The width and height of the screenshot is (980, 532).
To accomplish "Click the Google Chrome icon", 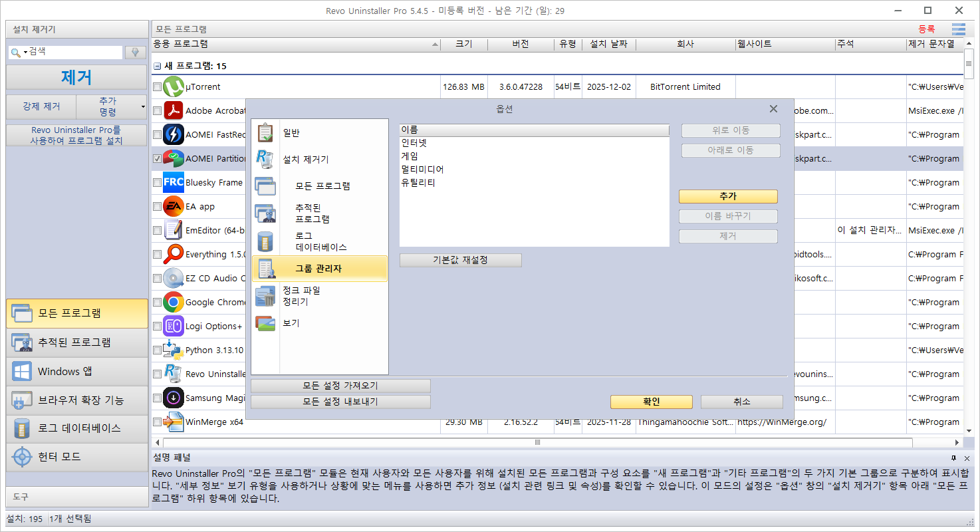I will (x=174, y=303).
